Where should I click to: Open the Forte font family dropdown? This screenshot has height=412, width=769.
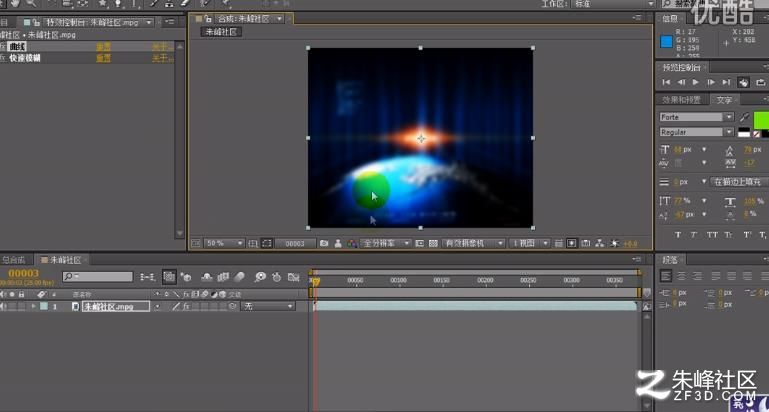click(696, 117)
